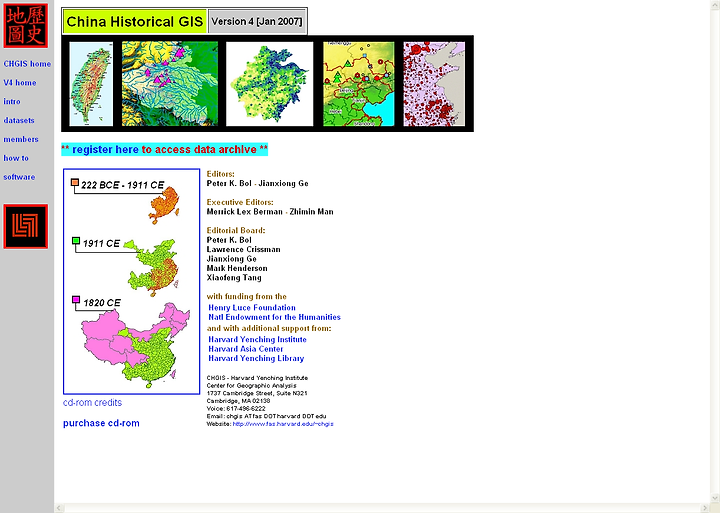Click the vertical scrollbar up arrow
This screenshot has height=513, width=720.
(715, 5)
